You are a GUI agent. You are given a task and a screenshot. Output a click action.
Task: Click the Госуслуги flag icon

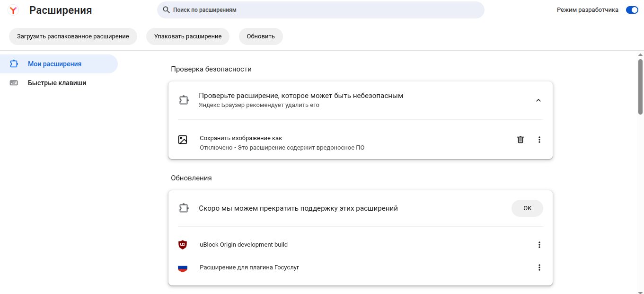pos(183,267)
